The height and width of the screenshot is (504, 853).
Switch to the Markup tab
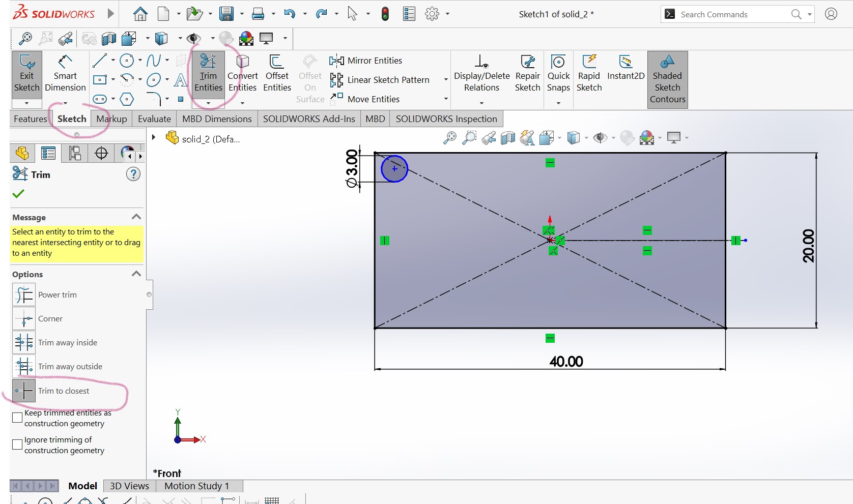tap(111, 119)
